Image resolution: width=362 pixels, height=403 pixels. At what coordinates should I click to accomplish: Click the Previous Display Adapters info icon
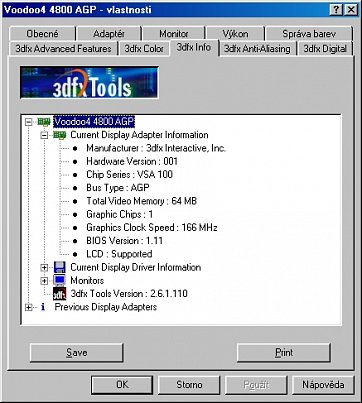pos(43,307)
